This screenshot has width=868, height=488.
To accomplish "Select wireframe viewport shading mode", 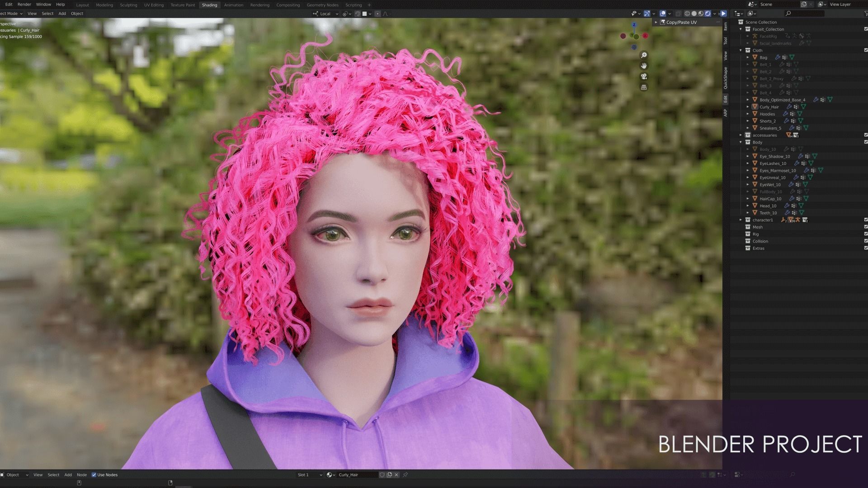I will 687,14.
